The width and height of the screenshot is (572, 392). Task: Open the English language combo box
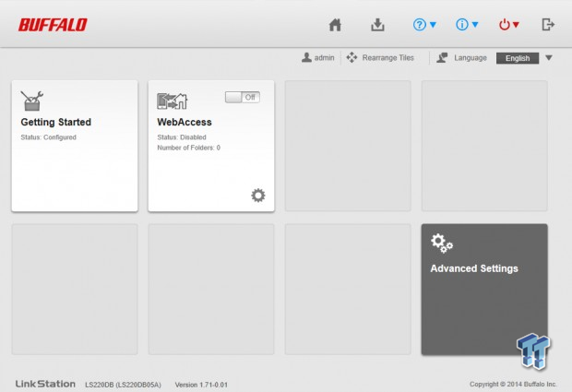pyautogui.click(x=518, y=58)
